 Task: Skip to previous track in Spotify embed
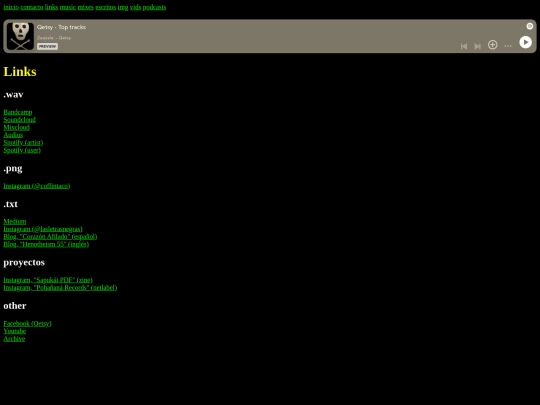click(464, 46)
